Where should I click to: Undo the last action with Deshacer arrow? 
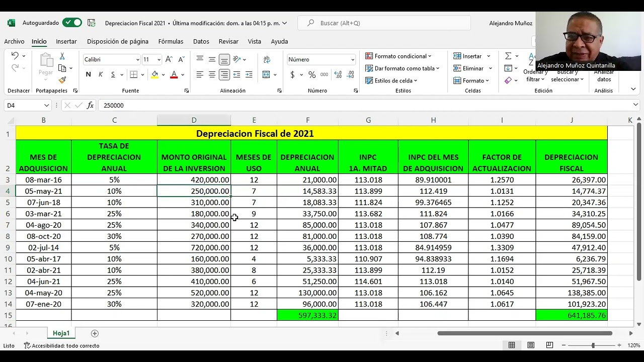pos(15,56)
